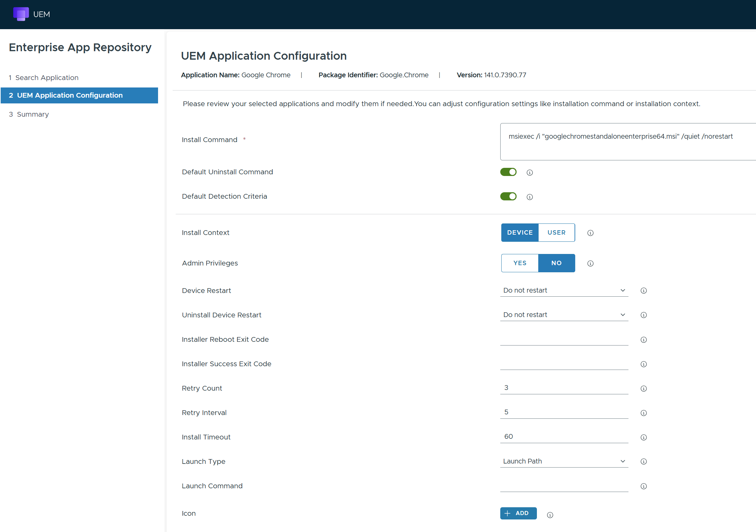Click the info icon beside Default Uninstall Command
756x532 pixels.
[x=529, y=172]
